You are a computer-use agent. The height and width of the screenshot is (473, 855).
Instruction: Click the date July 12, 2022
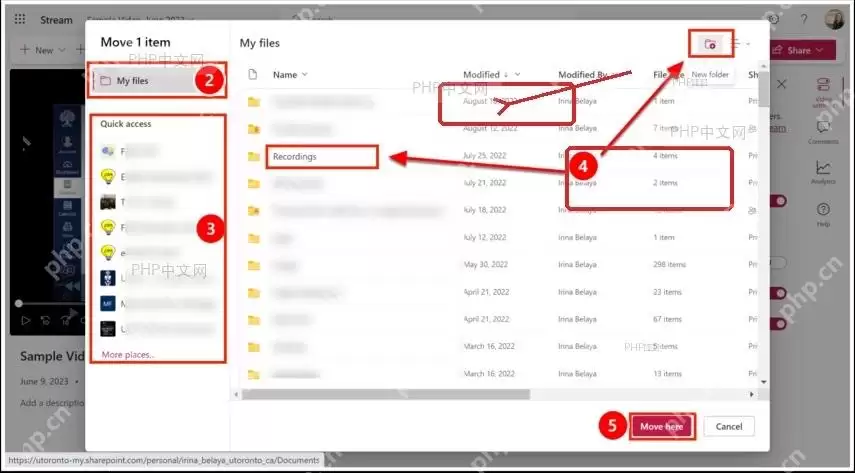[x=485, y=237]
